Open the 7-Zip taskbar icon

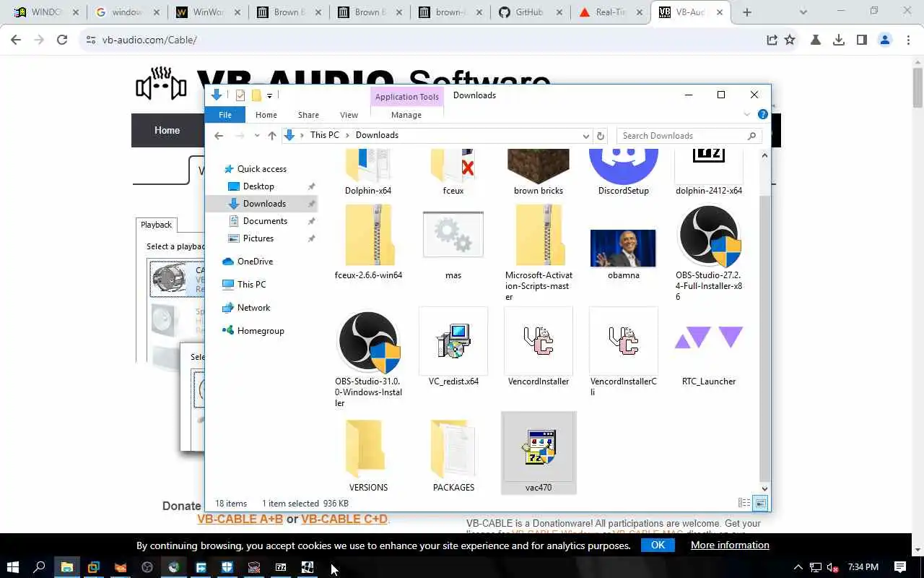coord(281,567)
